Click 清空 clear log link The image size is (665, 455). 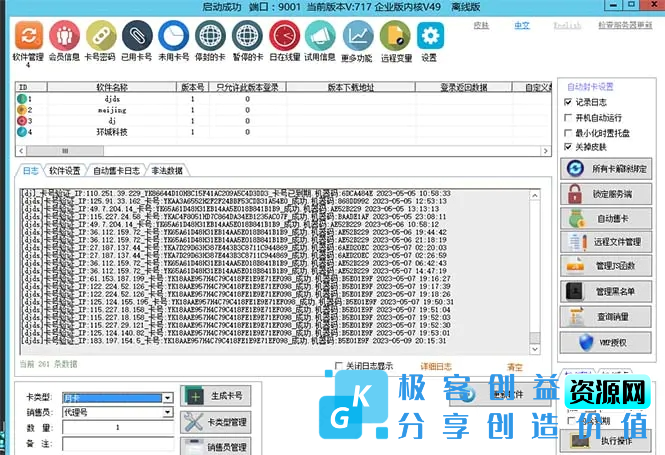(x=515, y=367)
